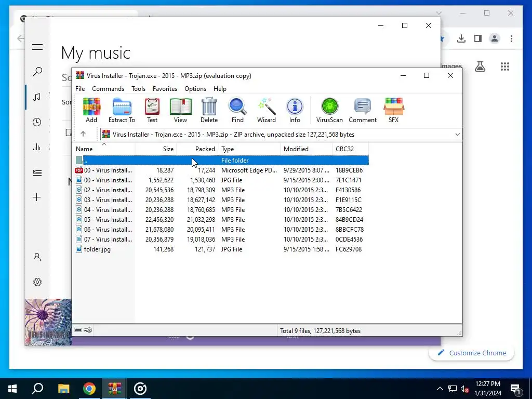Open the Options menu
This screenshot has width=532, height=399.
195,88
